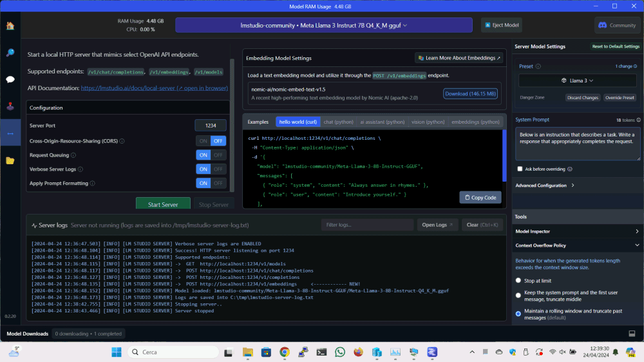Click Learn More About Embeddings
644x362 pixels.
tap(459, 58)
